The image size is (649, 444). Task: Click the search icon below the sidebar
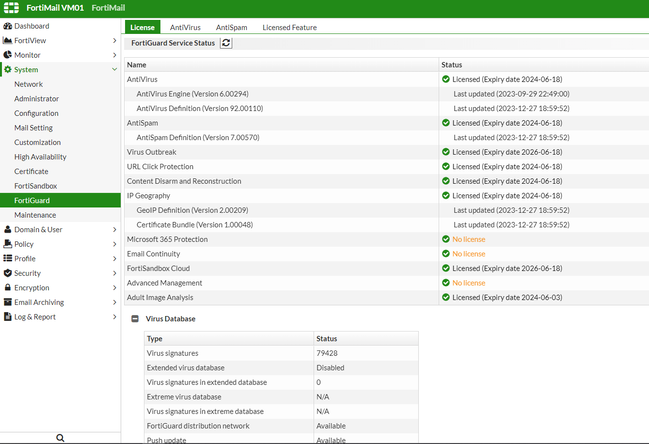point(60,437)
